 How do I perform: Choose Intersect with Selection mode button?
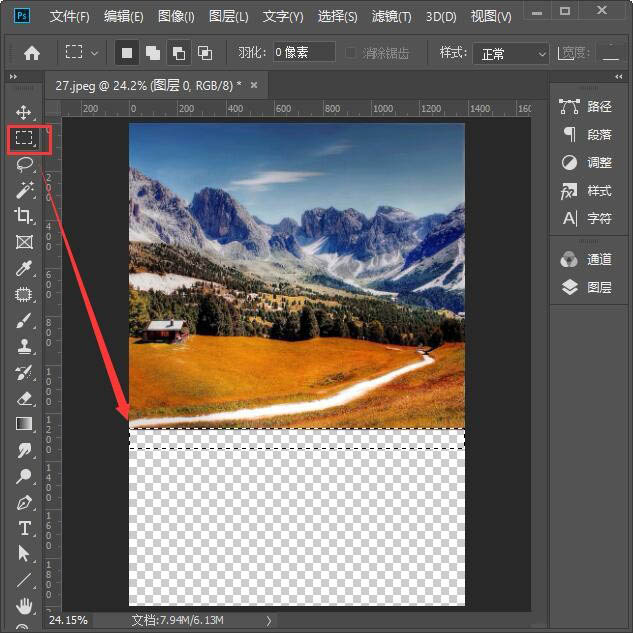(205, 53)
